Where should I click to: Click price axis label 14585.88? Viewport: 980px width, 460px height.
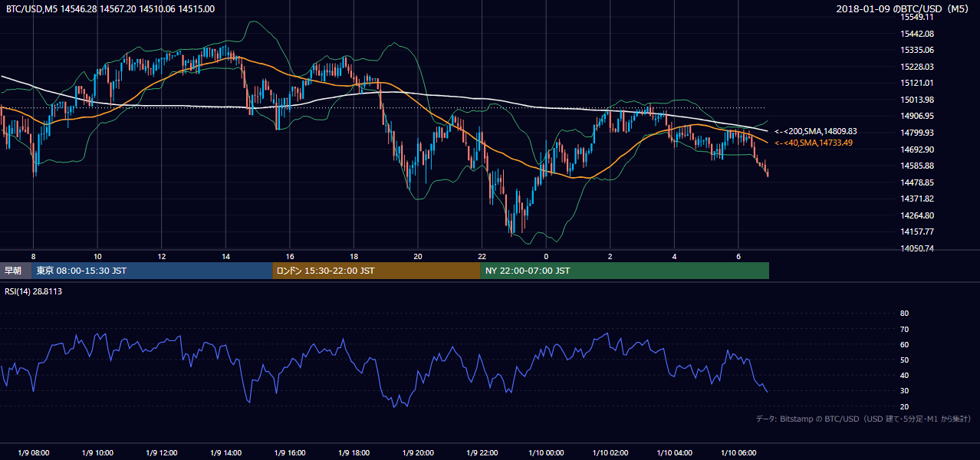coord(917,166)
